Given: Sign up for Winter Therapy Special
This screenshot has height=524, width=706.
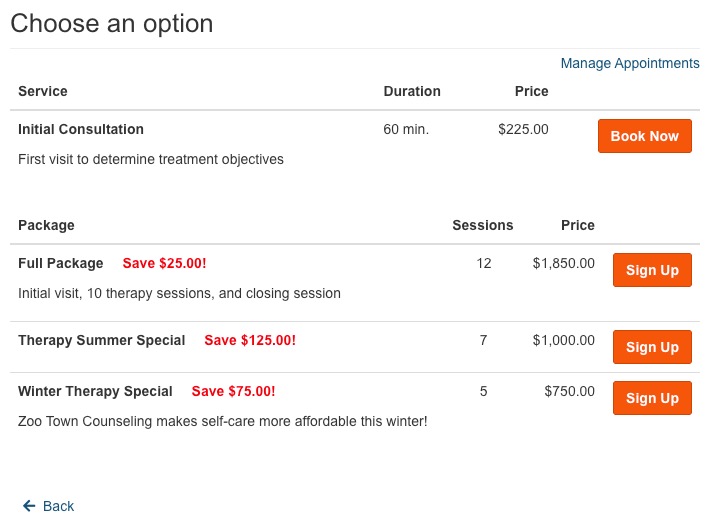Looking at the screenshot, I should [x=652, y=398].
